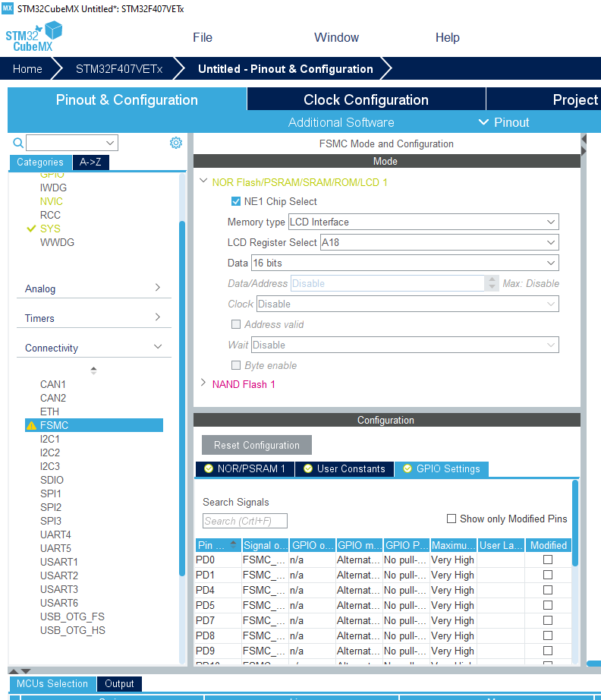Enable Show only Modified Pins

452,519
